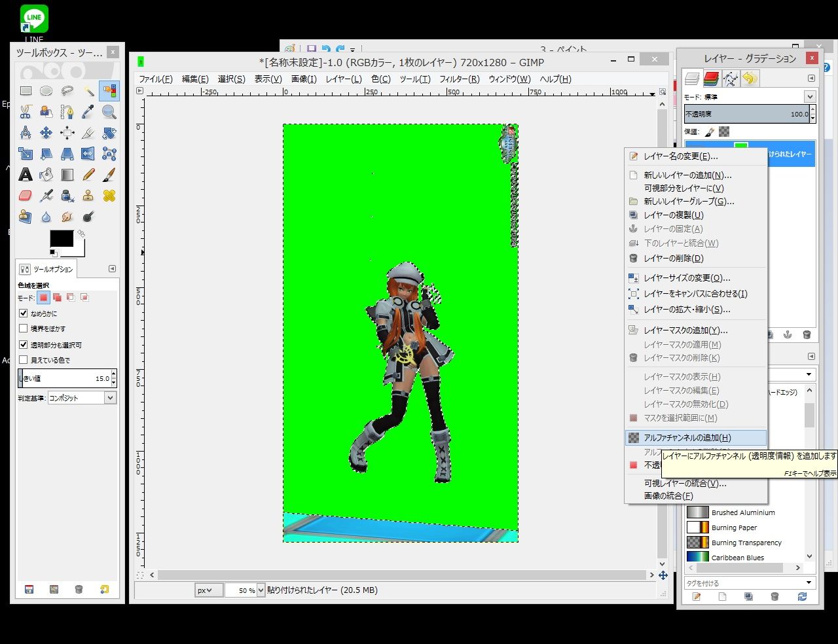838x644 pixels.
Task: Pick the Eraser tool
Action: click(x=26, y=196)
